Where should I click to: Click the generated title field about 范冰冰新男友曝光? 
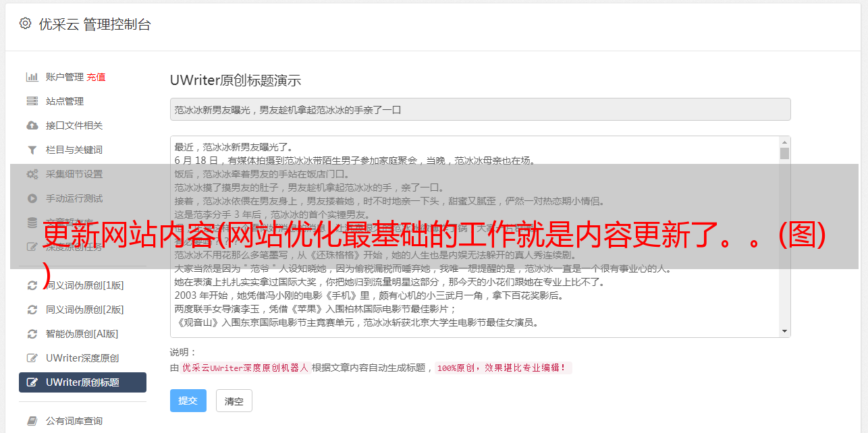(480, 109)
